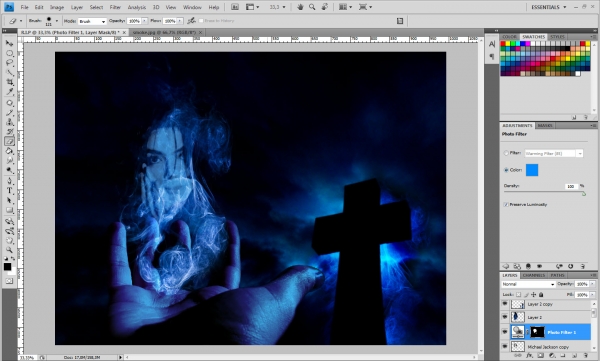
Task: Select the Path Selection tool
Action: (9, 200)
